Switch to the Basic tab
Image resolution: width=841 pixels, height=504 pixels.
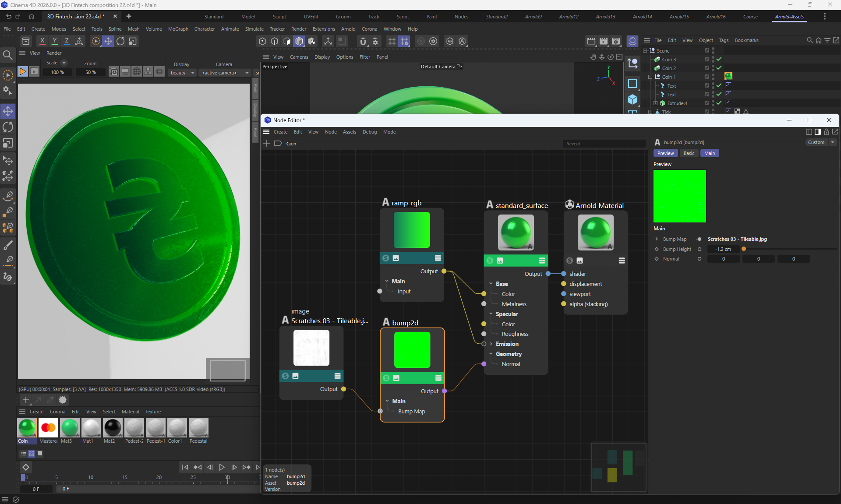pos(689,153)
